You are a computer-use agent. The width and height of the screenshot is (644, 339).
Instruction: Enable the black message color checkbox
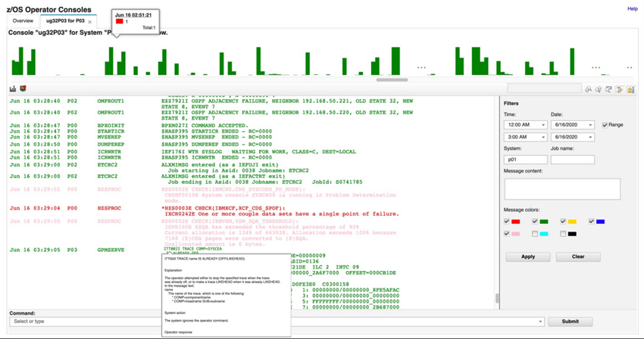[x=563, y=234]
